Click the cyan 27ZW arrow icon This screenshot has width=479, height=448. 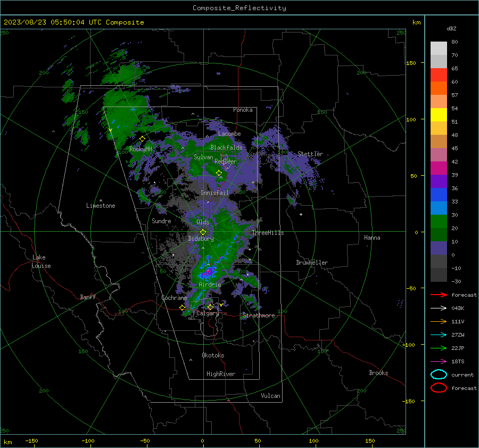pos(439,335)
